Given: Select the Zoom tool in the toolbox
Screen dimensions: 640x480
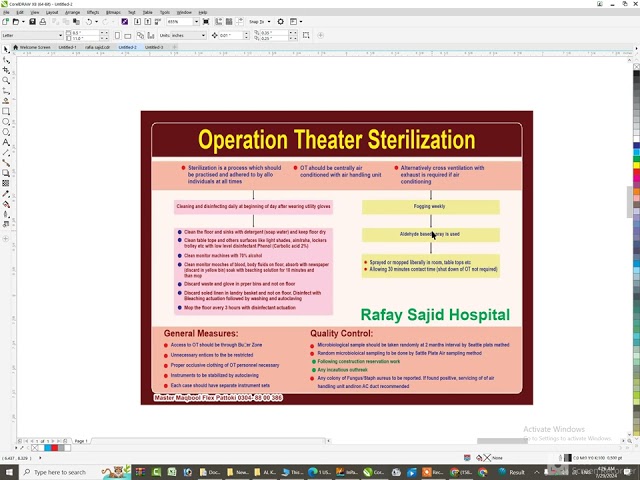Looking at the screenshot, I should pyautogui.click(x=6, y=80).
